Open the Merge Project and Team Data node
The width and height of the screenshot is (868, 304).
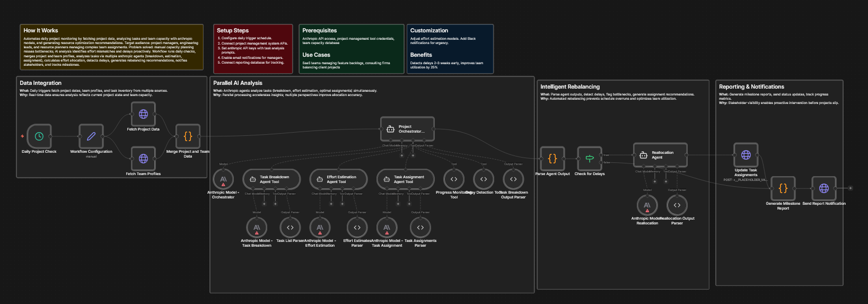[x=188, y=136]
